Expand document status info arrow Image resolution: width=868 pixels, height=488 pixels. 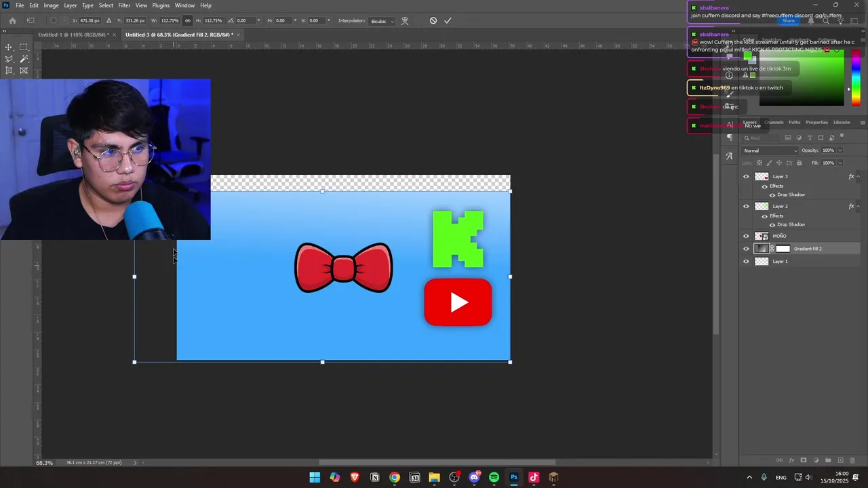click(135, 463)
